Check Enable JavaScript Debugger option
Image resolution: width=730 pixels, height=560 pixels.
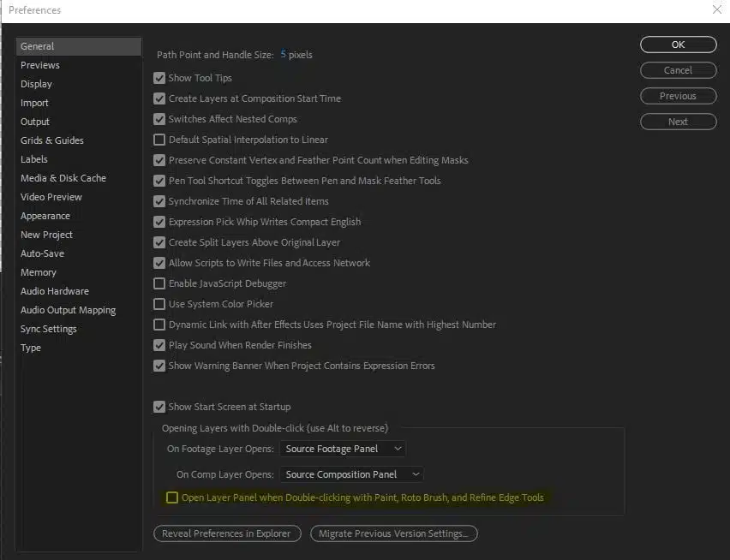(159, 283)
